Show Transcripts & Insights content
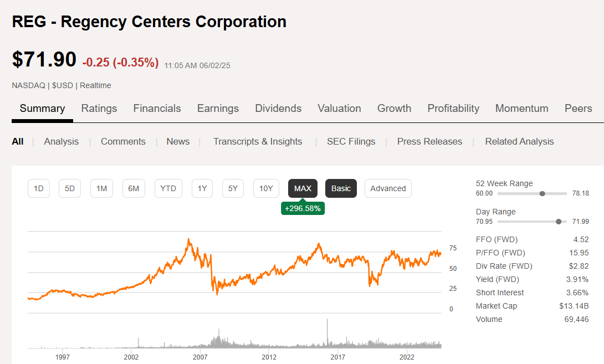 point(258,141)
